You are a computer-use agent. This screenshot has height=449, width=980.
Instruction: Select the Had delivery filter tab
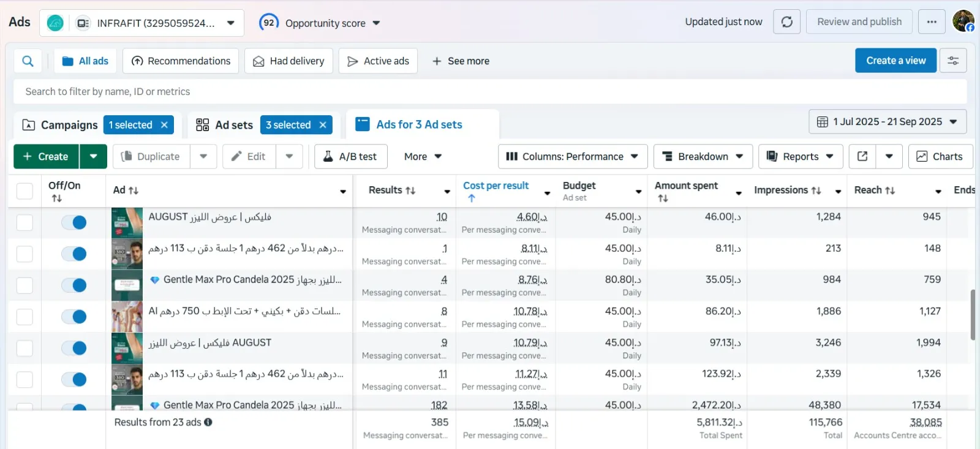(288, 61)
